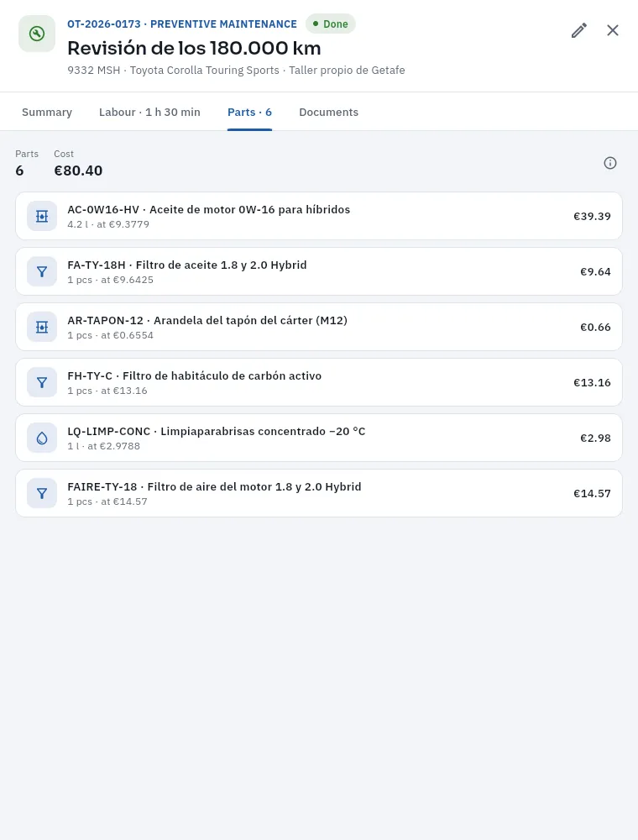Click the €14.57 row total price

592,493
